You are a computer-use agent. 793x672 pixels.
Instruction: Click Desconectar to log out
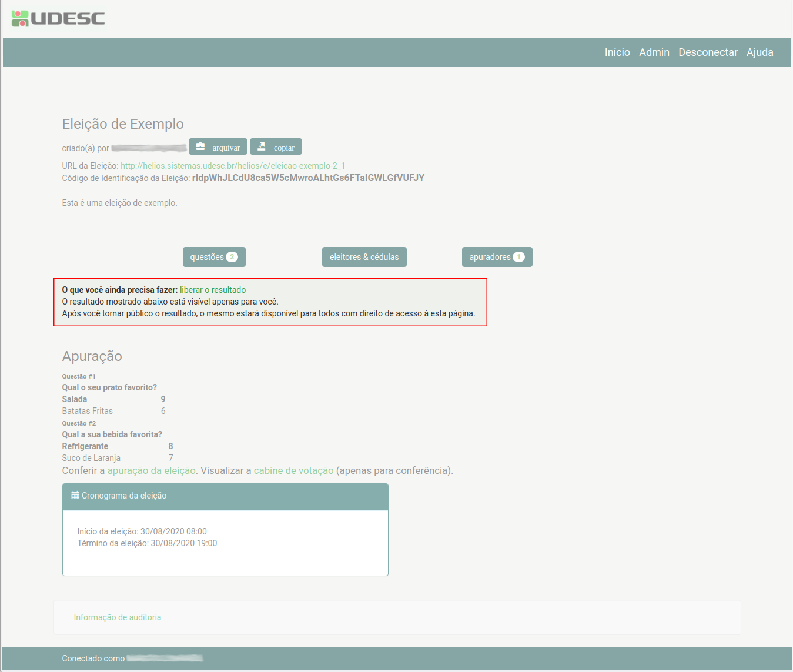click(x=708, y=52)
